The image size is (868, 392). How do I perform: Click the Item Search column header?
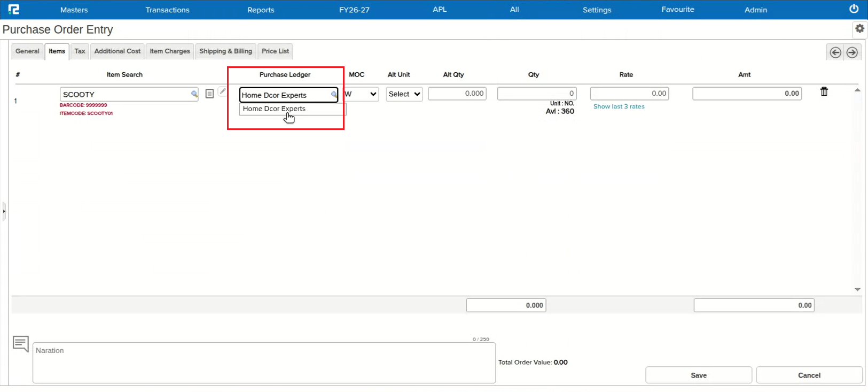coord(124,74)
